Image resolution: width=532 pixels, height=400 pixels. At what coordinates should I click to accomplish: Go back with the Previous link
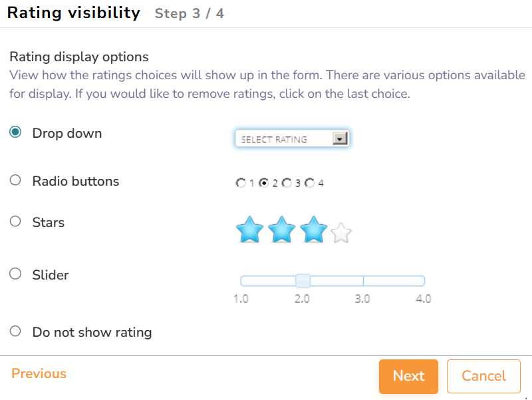39,373
